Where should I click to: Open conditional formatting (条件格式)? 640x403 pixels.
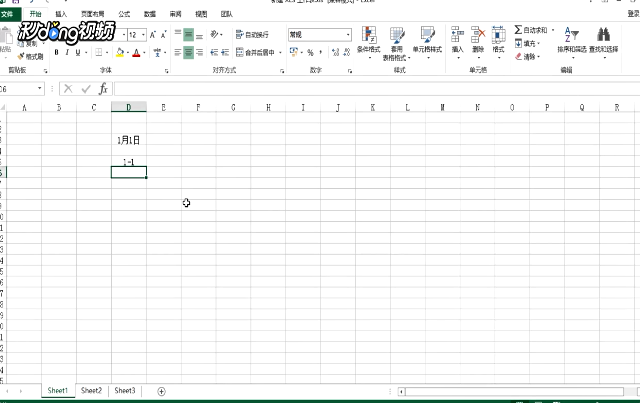[369, 42]
